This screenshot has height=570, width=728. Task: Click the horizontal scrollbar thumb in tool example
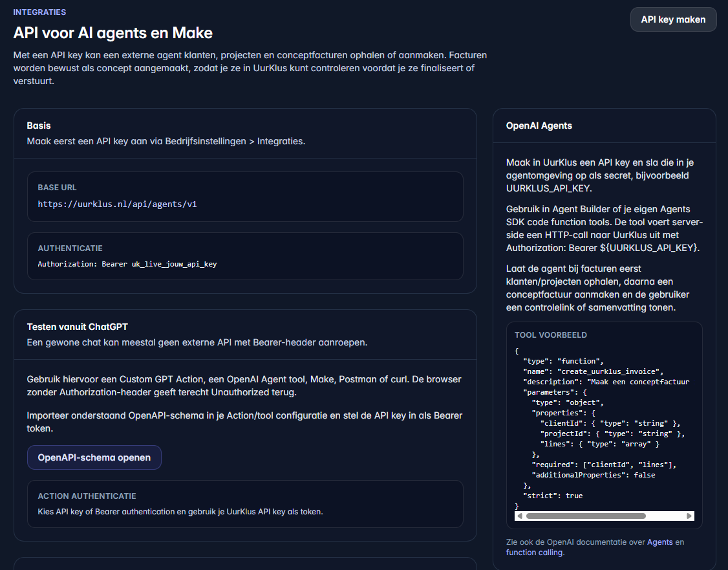tap(586, 516)
